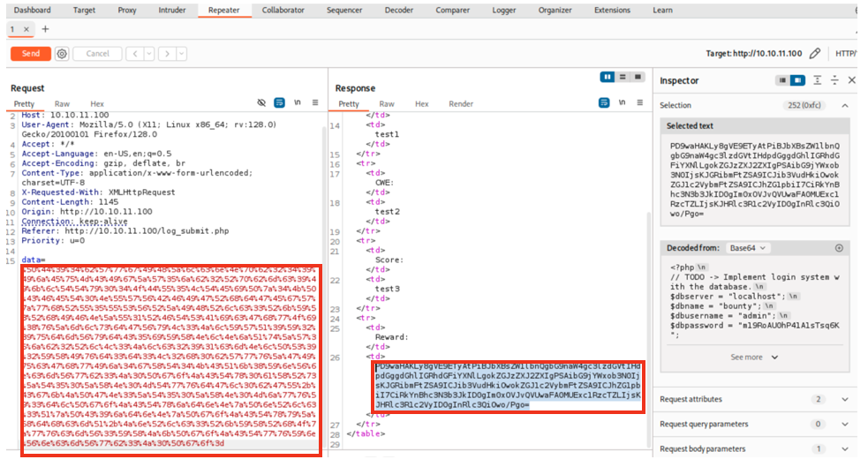
Task: Add a new Repeater tab
Action: point(45,29)
